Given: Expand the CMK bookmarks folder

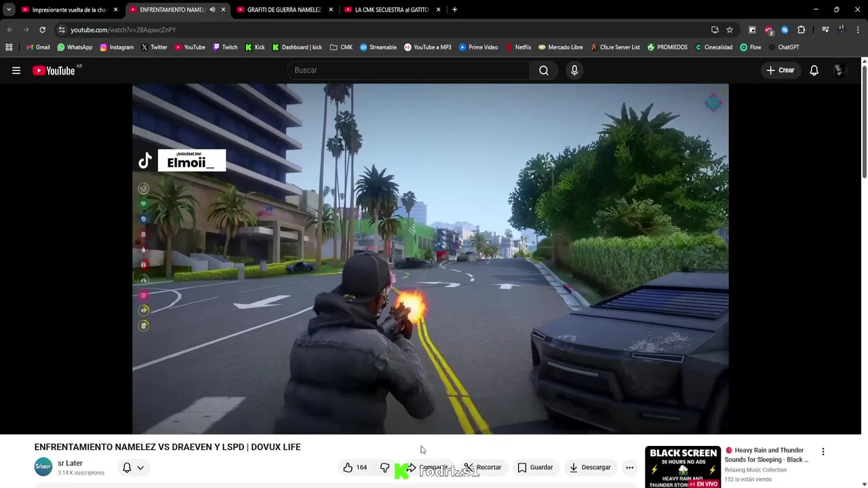Looking at the screenshot, I should (x=341, y=47).
